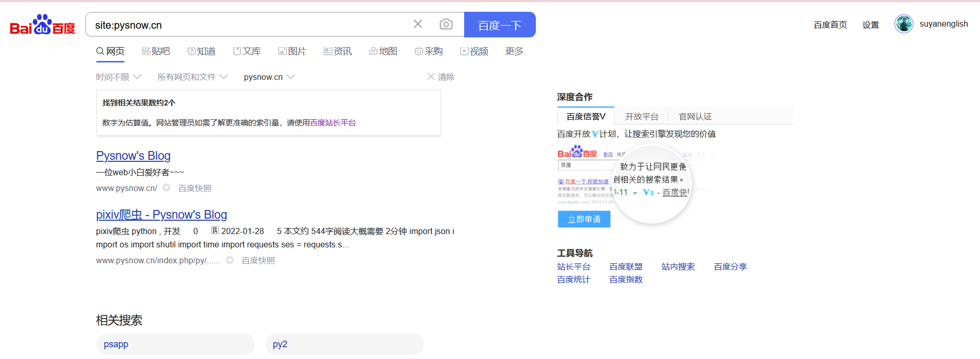The height and width of the screenshot is (359, 980).
Task: Select the 网页 tab
Action: point(110,51)
